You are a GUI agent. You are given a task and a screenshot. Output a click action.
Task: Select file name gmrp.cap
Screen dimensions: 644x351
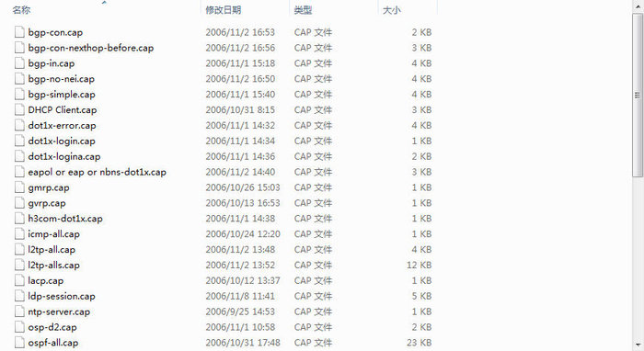point(49,187)
